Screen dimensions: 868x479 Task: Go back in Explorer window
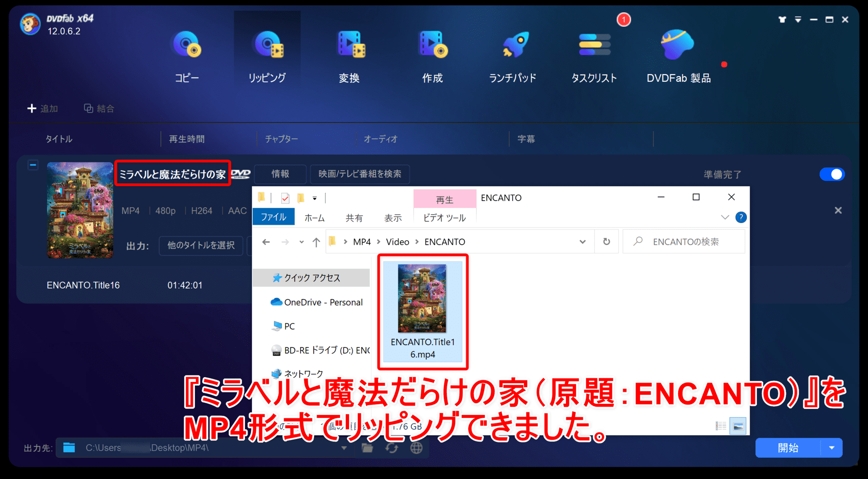266,242
